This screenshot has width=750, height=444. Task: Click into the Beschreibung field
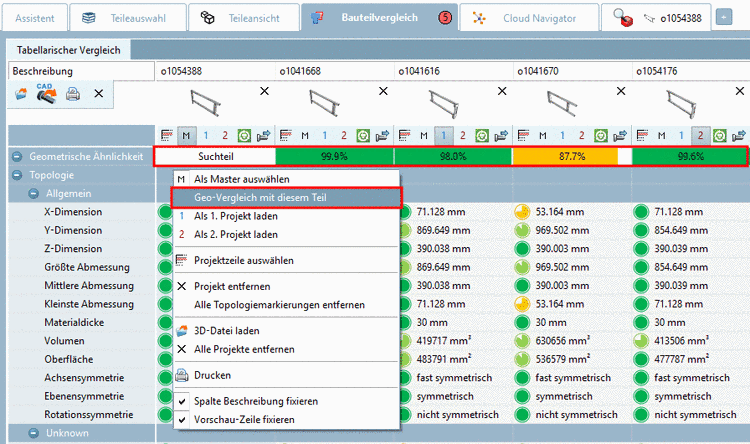tap(81, 71)
